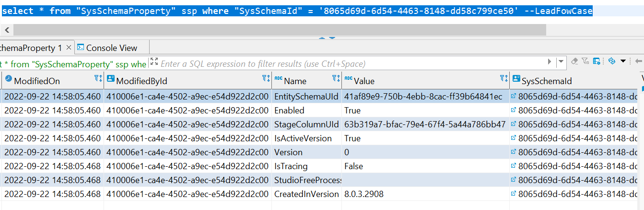Open foreign key link in IsActiveVersion row
Viewport: 644px width, 210px height.
pos(514,138)
